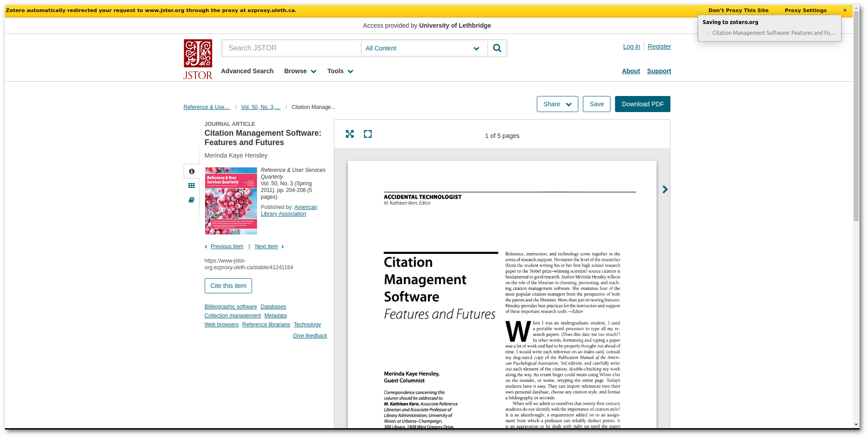Screen dimensions: 868x438
Task: Click the scrollbar down arrow
Action: point(856,425)
